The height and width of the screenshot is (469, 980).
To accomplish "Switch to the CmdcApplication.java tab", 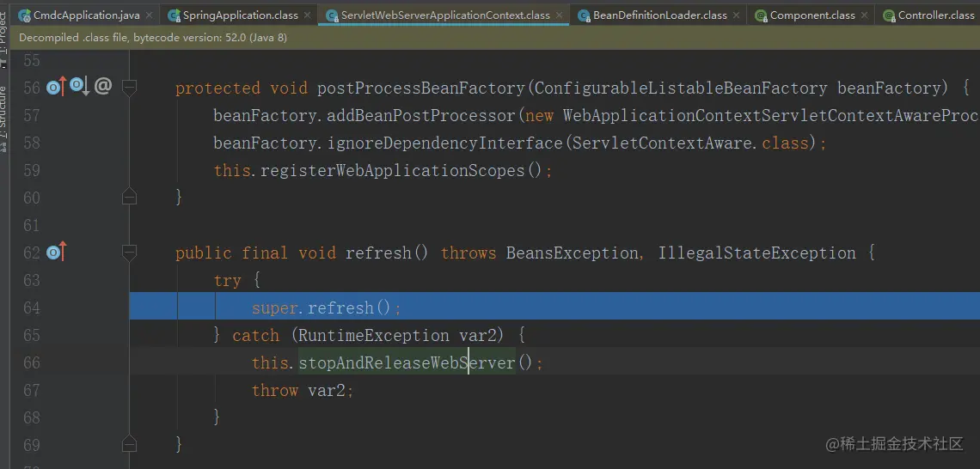I will [86, 15].
